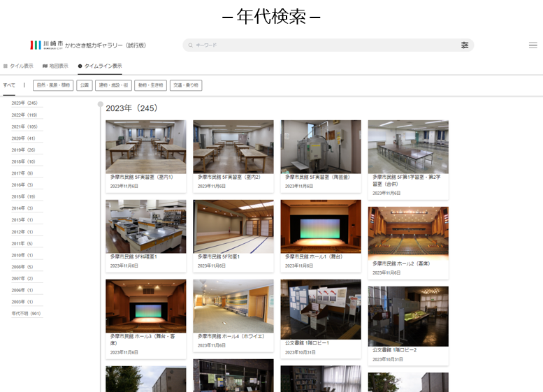
Task: Jump to 2016年 (3)
Action: (22, 185)
